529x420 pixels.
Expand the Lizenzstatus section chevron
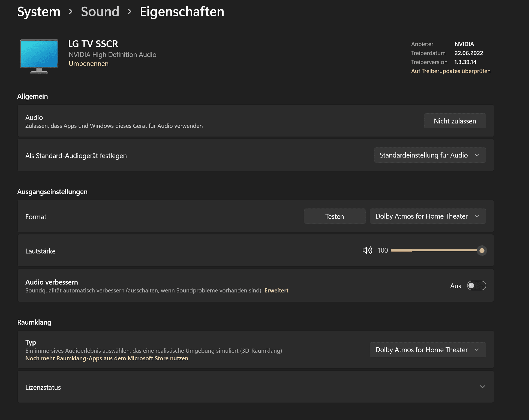(x=482, y=387)
